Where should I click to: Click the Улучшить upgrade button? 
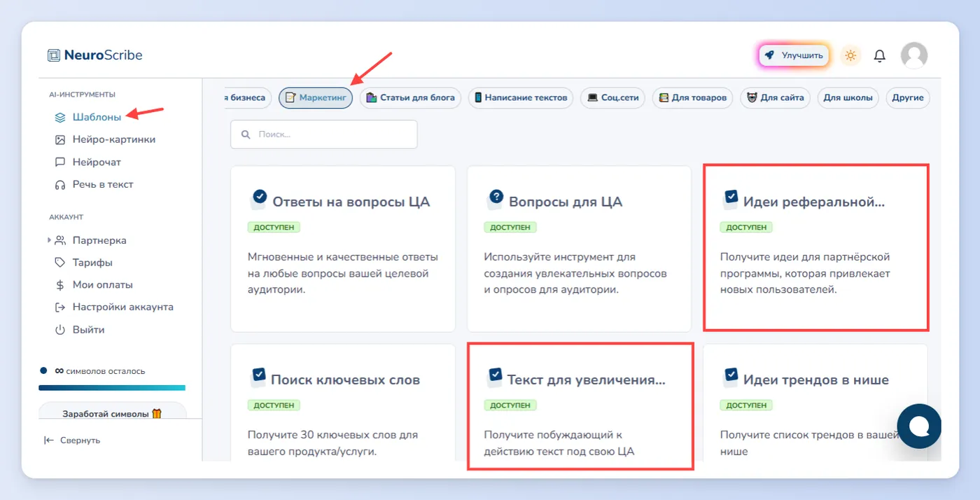794,55
